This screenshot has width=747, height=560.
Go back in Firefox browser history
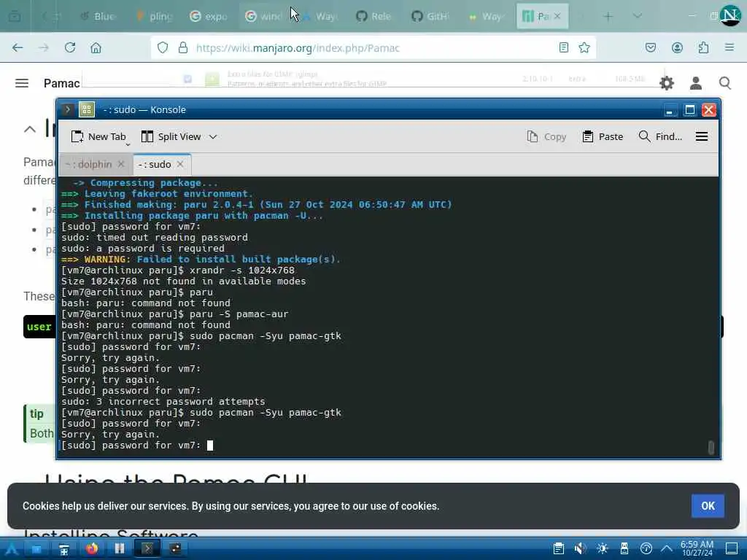pos(18,47)
